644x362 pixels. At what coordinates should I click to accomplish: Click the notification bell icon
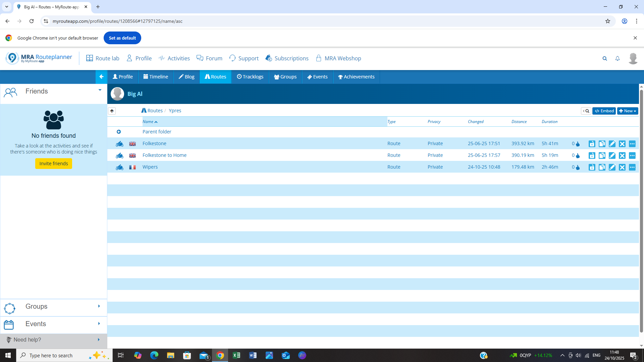pyautogui.click(x=617, y=58)
